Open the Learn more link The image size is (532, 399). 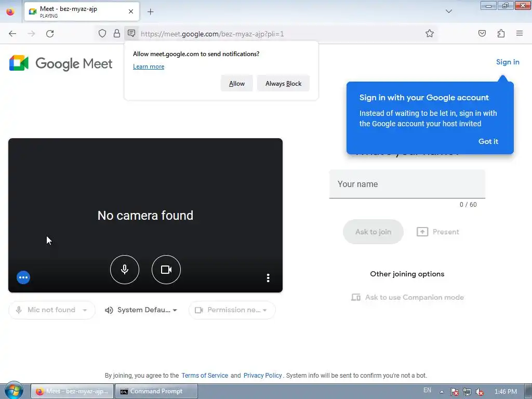click(x=149, y=66)
